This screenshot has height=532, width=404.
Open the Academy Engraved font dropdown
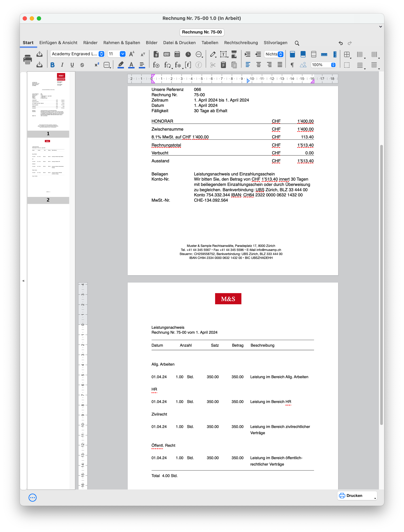point(77,54)
